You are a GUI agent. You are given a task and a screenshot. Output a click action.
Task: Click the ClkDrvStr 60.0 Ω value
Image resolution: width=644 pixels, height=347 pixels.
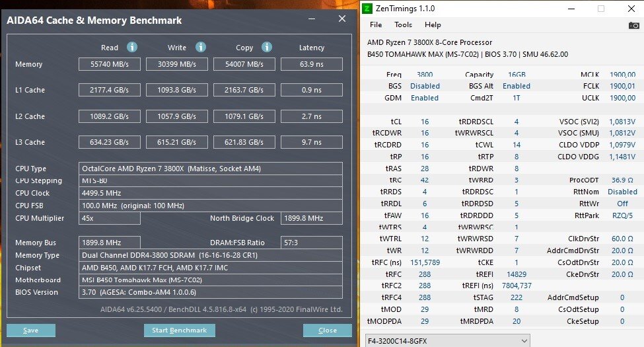click(622, 239)
